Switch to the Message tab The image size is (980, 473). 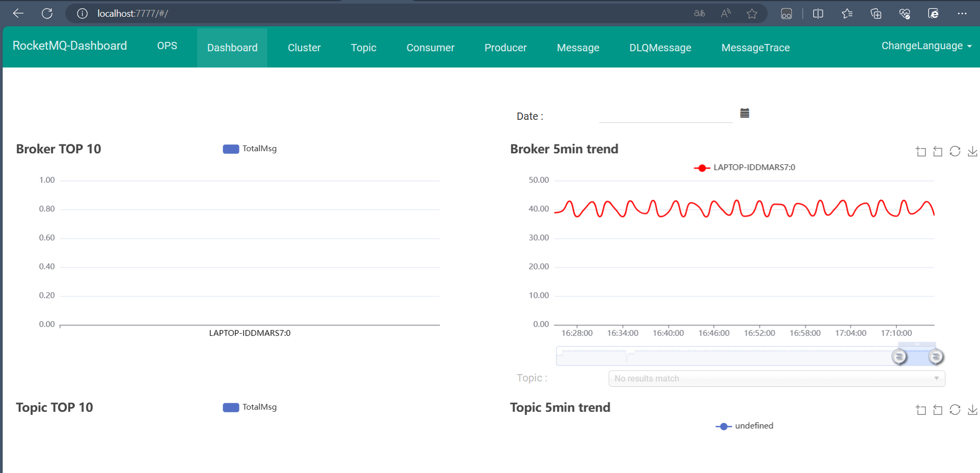coord(578,48)
